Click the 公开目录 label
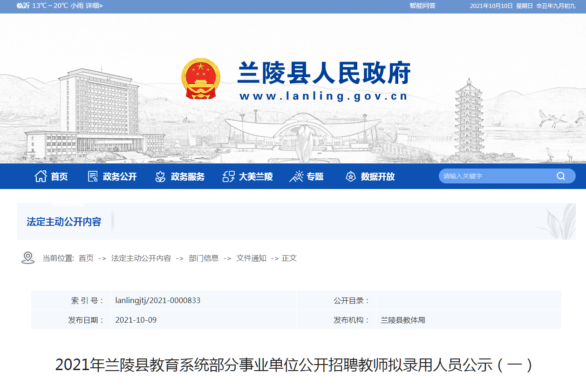Image resolution: width=586 pixels, height=392 pixels. (x=352, y=301)
